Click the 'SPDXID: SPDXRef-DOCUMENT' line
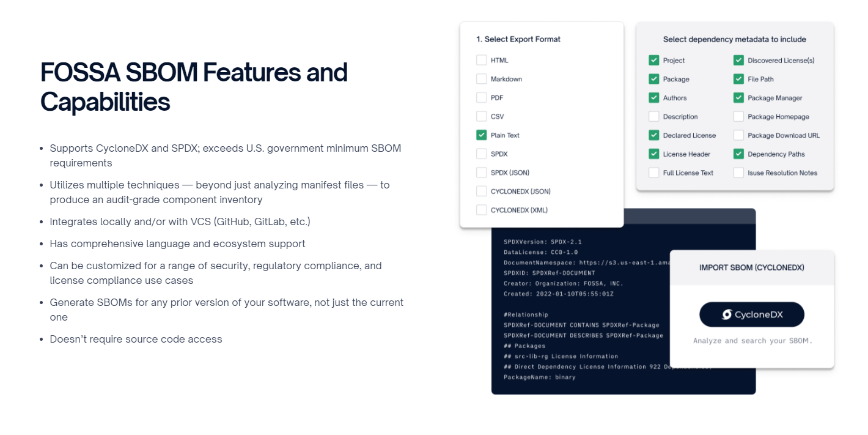868x435 pixels. [x=550, y=273]
